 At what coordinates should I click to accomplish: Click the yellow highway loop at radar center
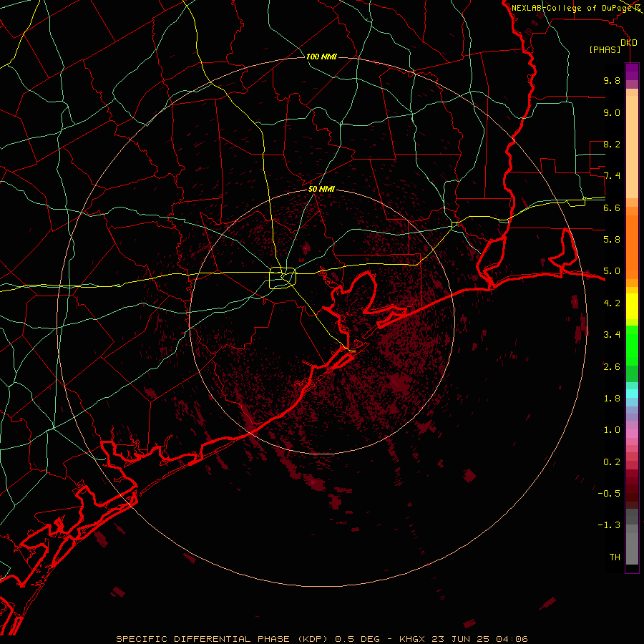click(x=283, y=278)
